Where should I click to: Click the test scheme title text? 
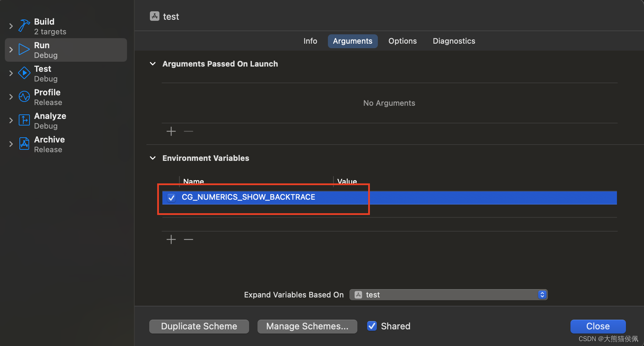pyautogui.click(x=171, y=17)
